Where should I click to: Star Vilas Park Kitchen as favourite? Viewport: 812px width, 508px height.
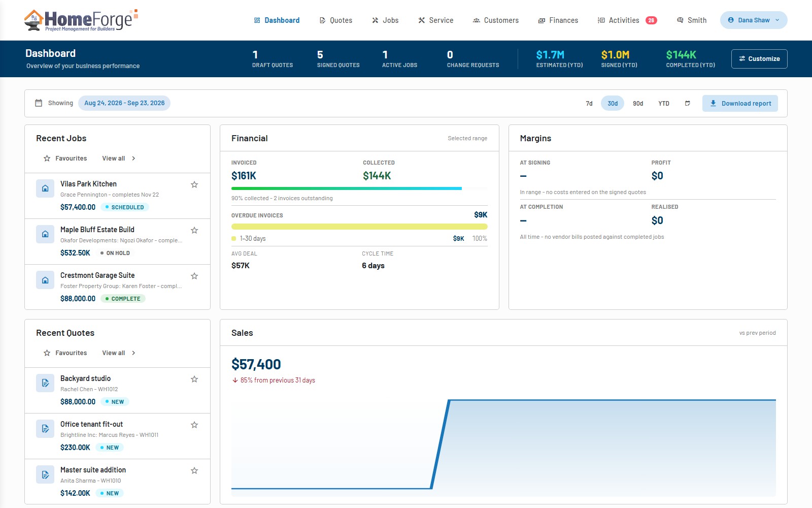click(194, 184)
